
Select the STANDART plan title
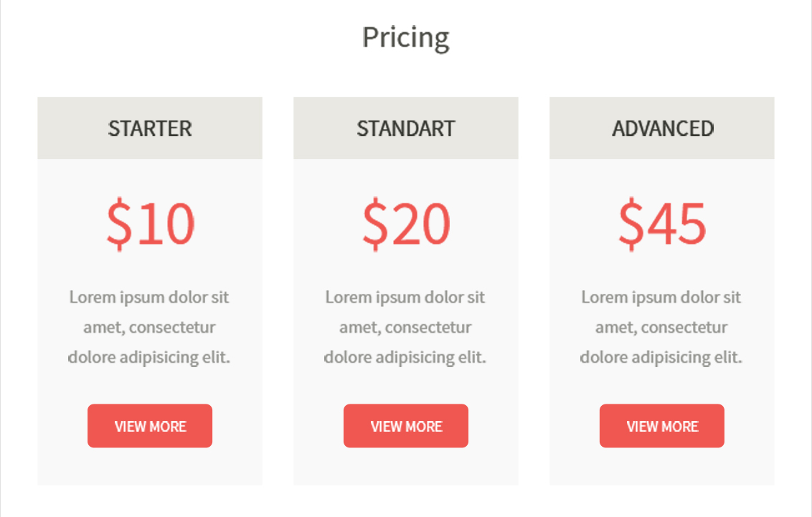click(406, 128)
